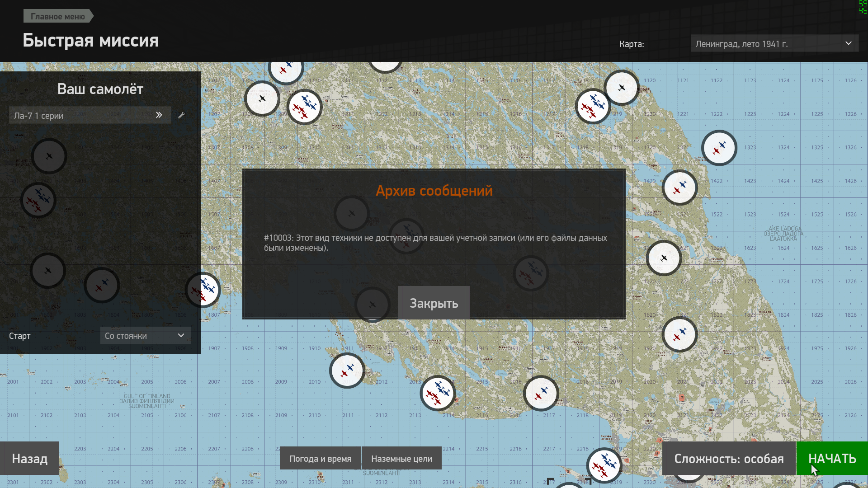Click the wrench icon next to Ла-7
Screen dimensions: 868x488
tap(181, 115)
